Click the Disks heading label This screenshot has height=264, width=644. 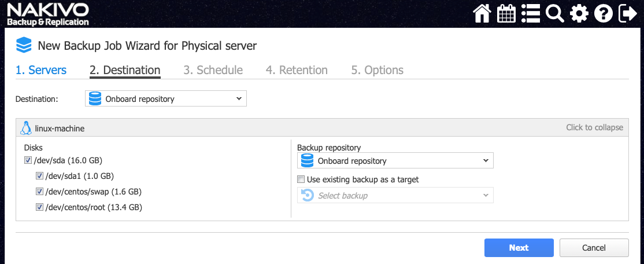(x=34, y=147)
